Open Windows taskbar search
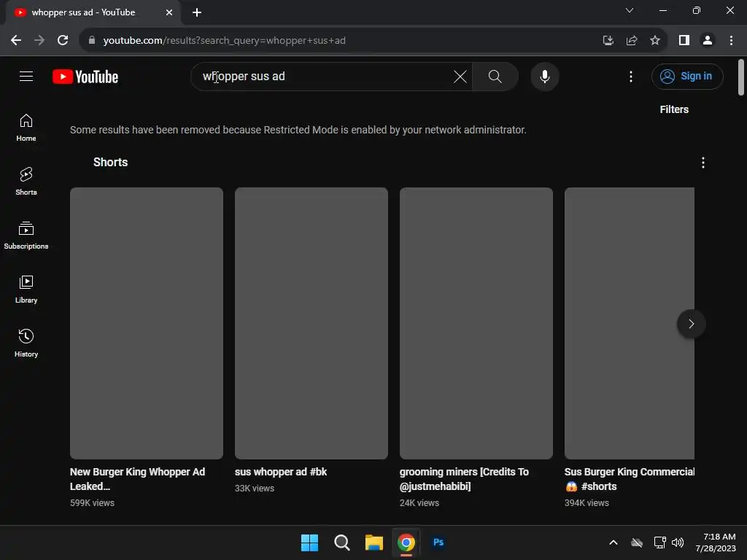The height and width of the screenshot is (560, 747). [341, 542]
